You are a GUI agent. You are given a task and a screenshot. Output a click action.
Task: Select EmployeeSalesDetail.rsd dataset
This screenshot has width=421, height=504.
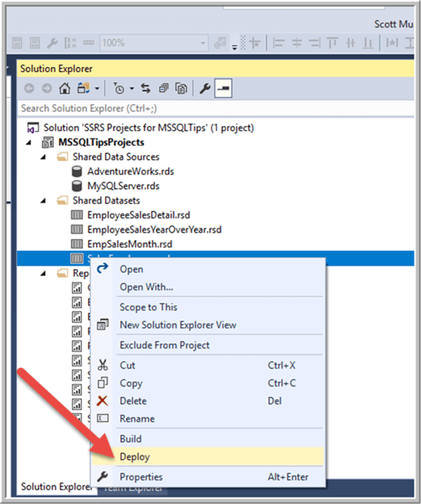[139, 215]
